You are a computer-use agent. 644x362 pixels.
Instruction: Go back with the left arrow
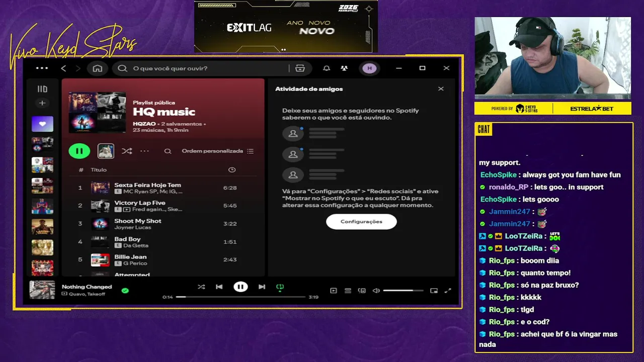click(x=63, y=68)
